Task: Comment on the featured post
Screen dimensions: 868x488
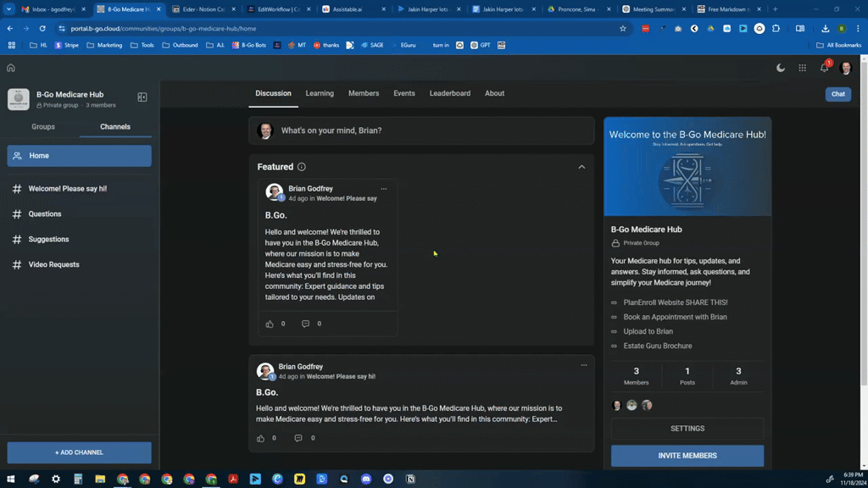Action: pos(305,324)
